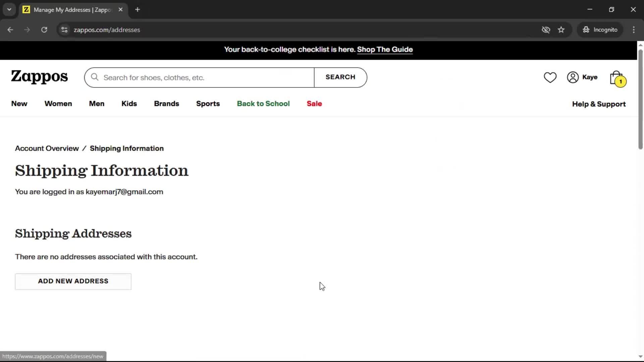Click the address bar URL
The image size is (644, 362).
tap(107, 30)
